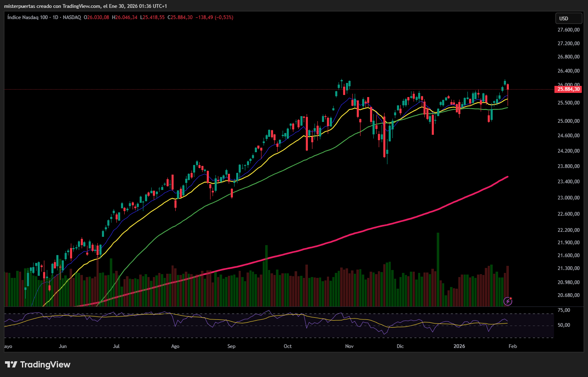Click the 21.600,00 price axis label
This screenshot has height=377, width=588.
click(x=569, y=255)
